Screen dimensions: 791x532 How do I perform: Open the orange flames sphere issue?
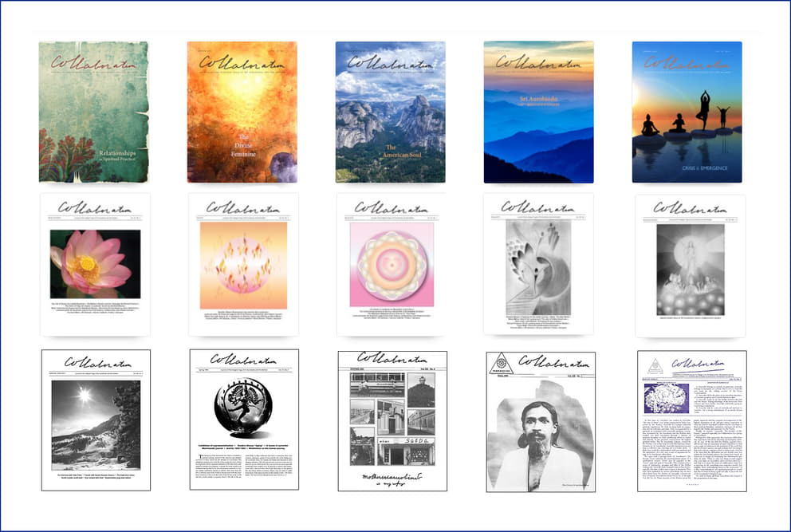[x=243, y=265]
